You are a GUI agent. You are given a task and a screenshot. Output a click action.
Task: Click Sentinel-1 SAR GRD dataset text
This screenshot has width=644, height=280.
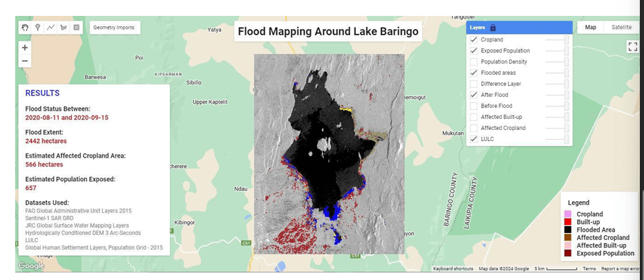[x=49, y=218]
